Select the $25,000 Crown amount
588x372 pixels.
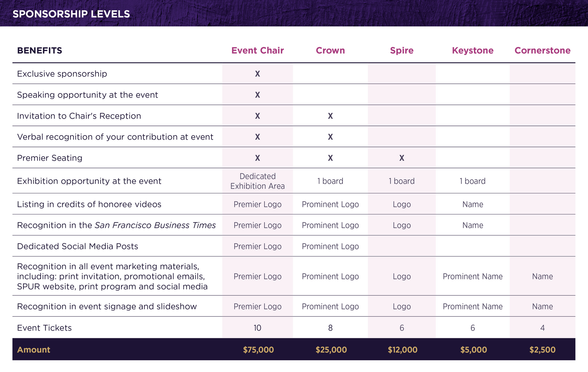click(331, 350)
